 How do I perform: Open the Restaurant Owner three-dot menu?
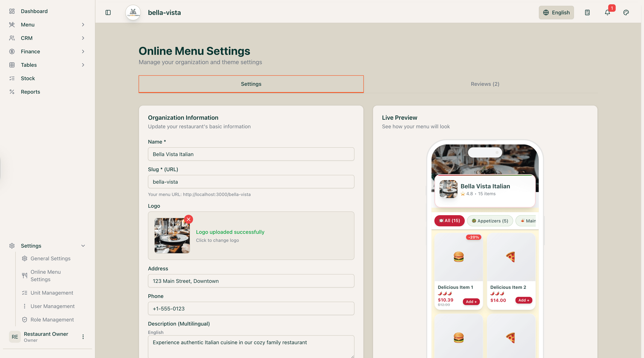[x=83, y=337]
